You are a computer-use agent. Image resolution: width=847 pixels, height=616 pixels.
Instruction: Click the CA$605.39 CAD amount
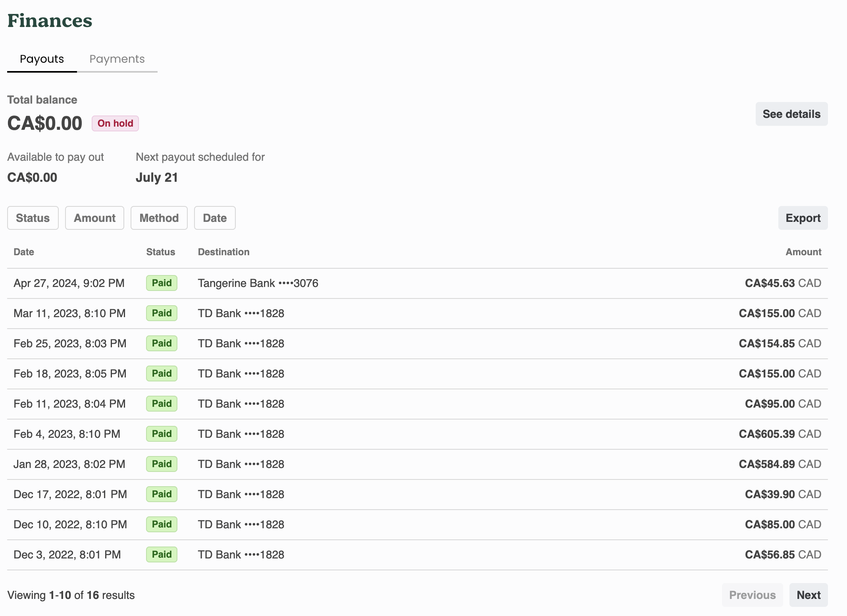tap(780, 434)
